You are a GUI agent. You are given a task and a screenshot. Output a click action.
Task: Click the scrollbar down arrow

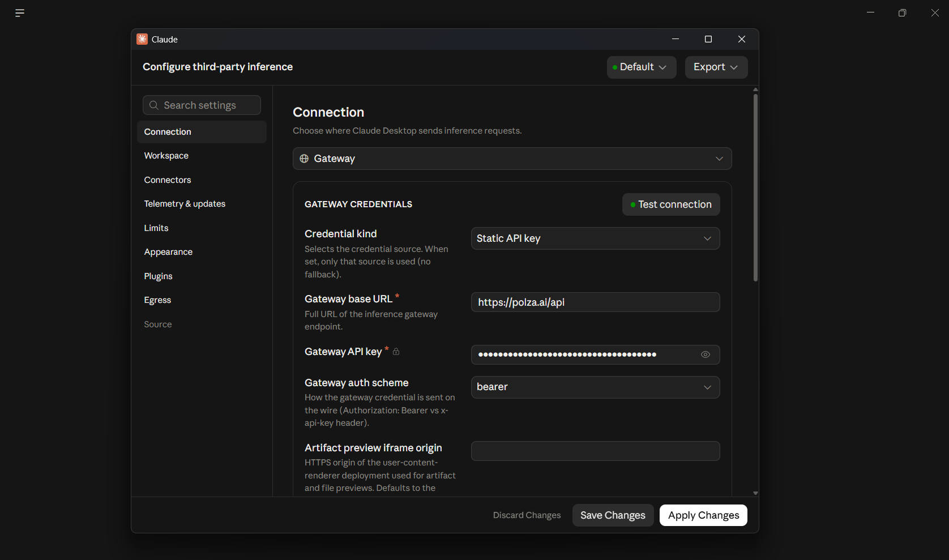tap(755, 493)
